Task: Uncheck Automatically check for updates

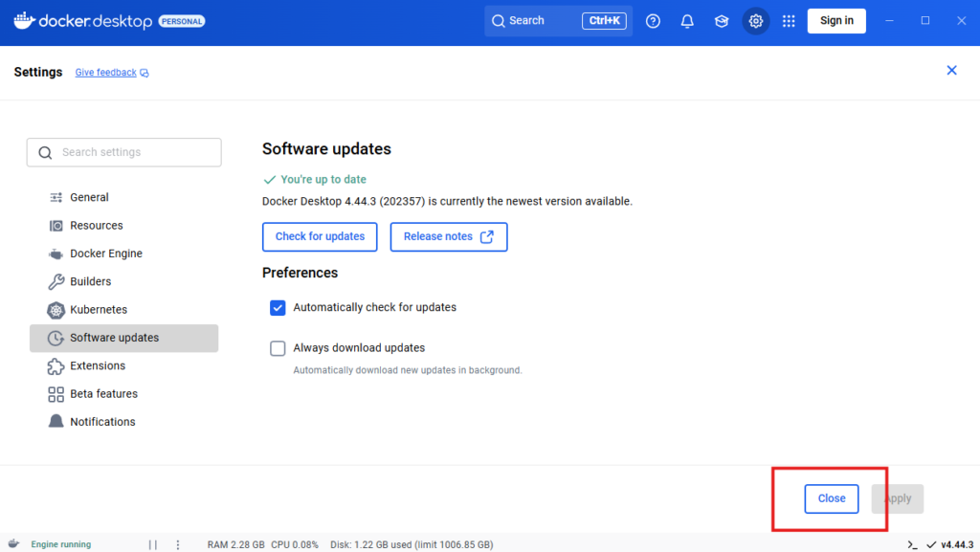Action: [278, 308]
